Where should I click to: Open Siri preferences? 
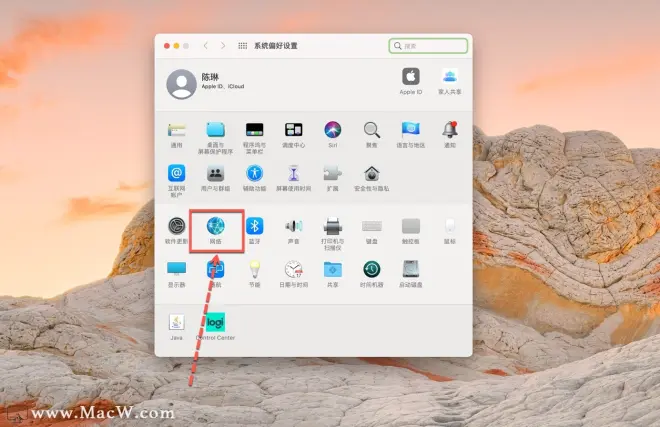[x=333, y=130]
